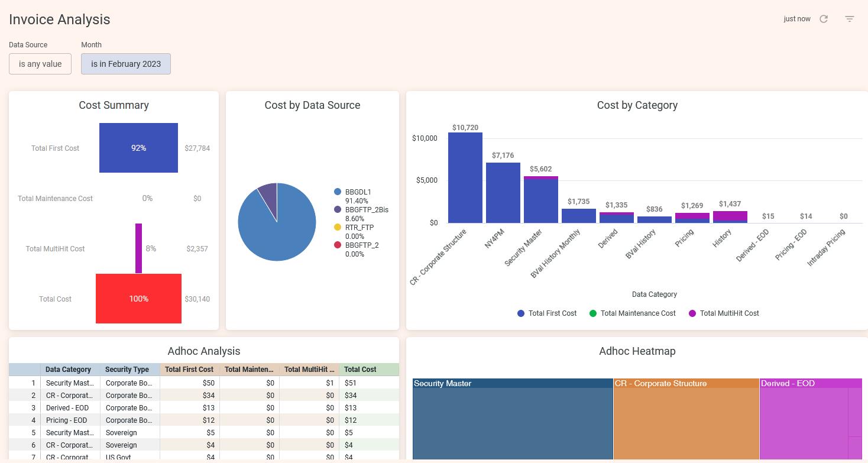Open the Month filter dropdown

coord(126,64)
